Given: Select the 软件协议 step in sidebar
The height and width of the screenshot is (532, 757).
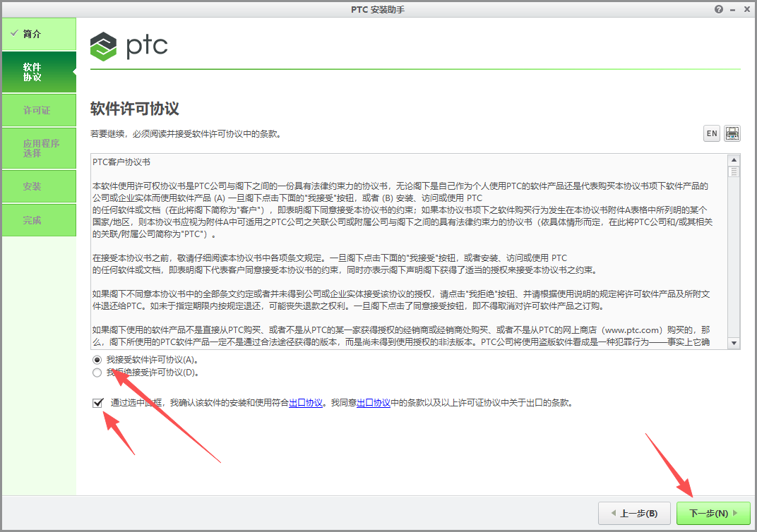Looking at the screenshot, I should click(x=32, y=72).
